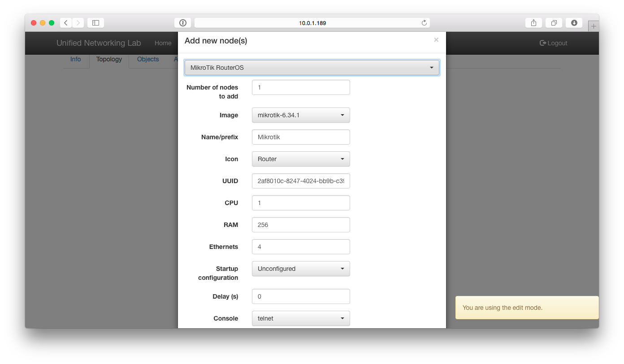This screenshot has width=624, height=364.
Task: Open the Icon dropdown set to Router
Action: coord(301,159)
